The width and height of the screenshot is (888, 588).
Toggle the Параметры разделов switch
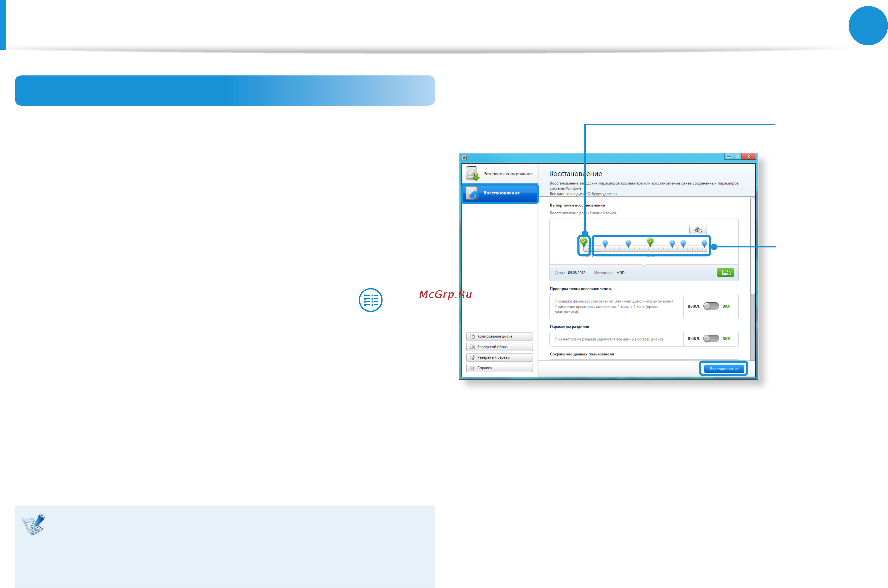coord(711,339)
